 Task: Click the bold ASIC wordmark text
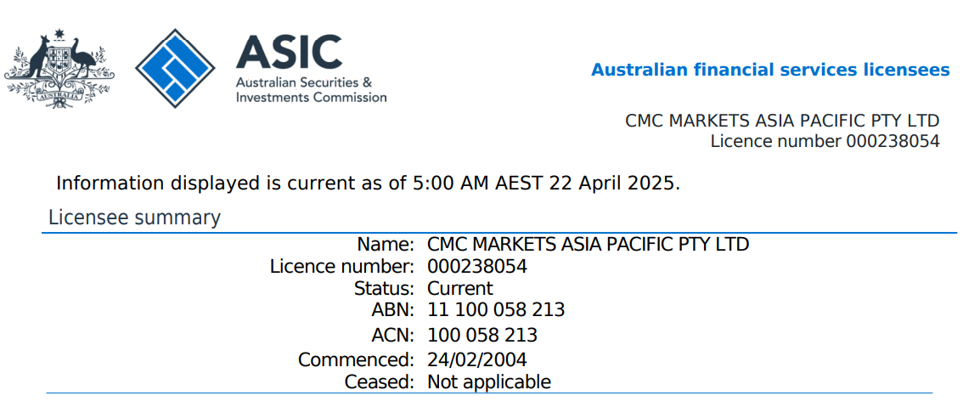[x=289, y=53]
